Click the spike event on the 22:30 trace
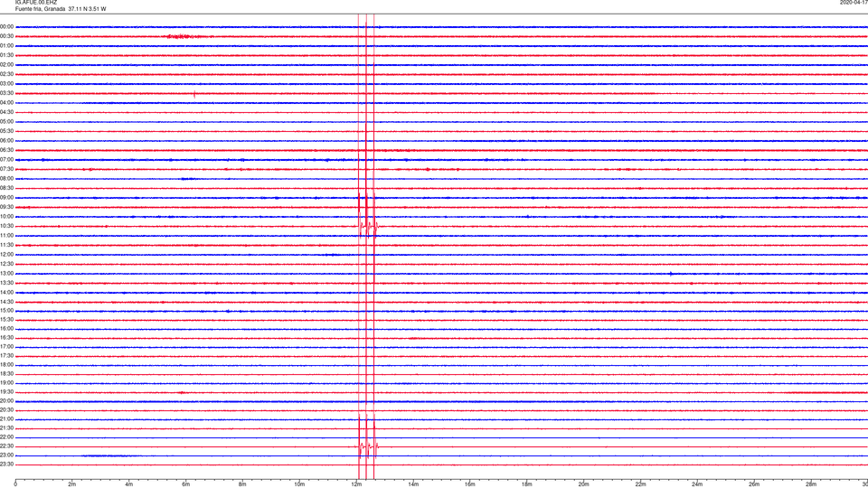Image resolution: width=868 pixels, height=488 pixels. (x=368, y=446)
